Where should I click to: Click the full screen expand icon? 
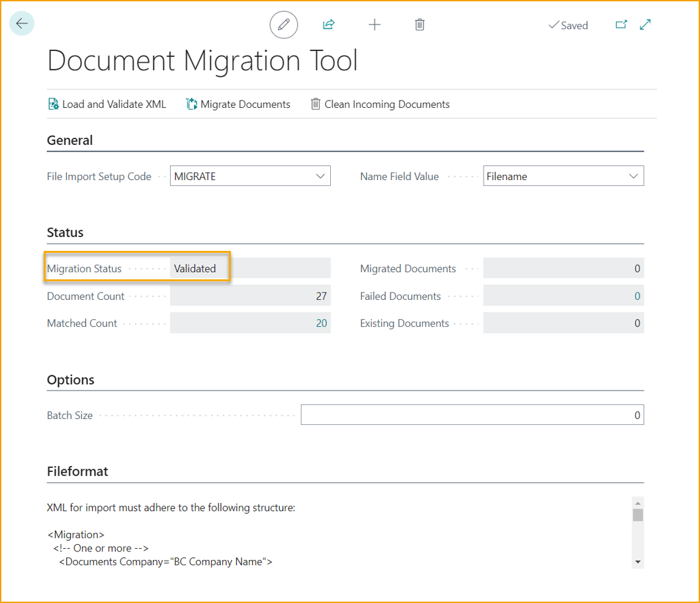coord(644,23)
